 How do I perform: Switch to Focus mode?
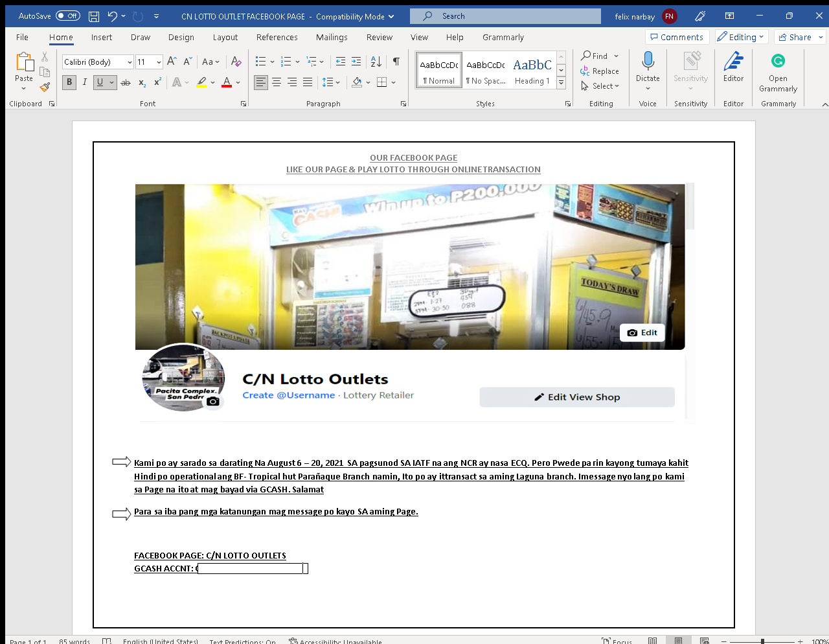click(617, 641)
